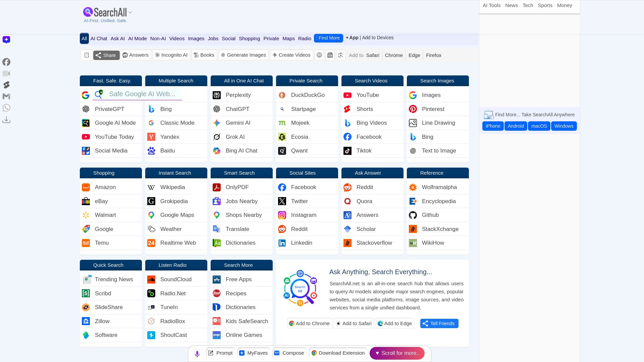Viewport: 644px width, 362px height.
Task: Click the Facebook icon in left sidebar
Action: point(6,62)
